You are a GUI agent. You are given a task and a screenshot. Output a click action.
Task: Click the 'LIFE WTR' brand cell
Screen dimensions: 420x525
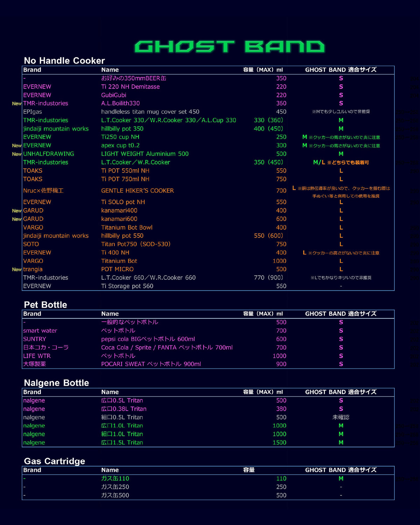tap(37, 356)
